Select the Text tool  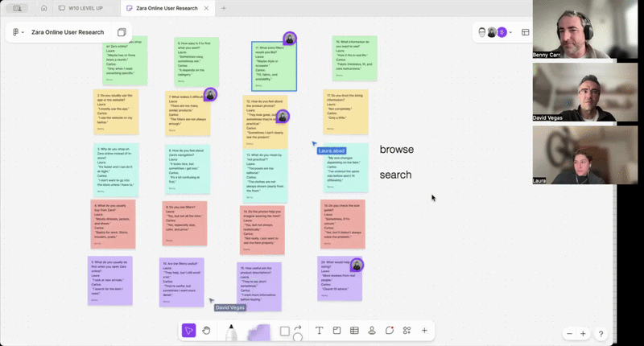(x=319, y=330)
